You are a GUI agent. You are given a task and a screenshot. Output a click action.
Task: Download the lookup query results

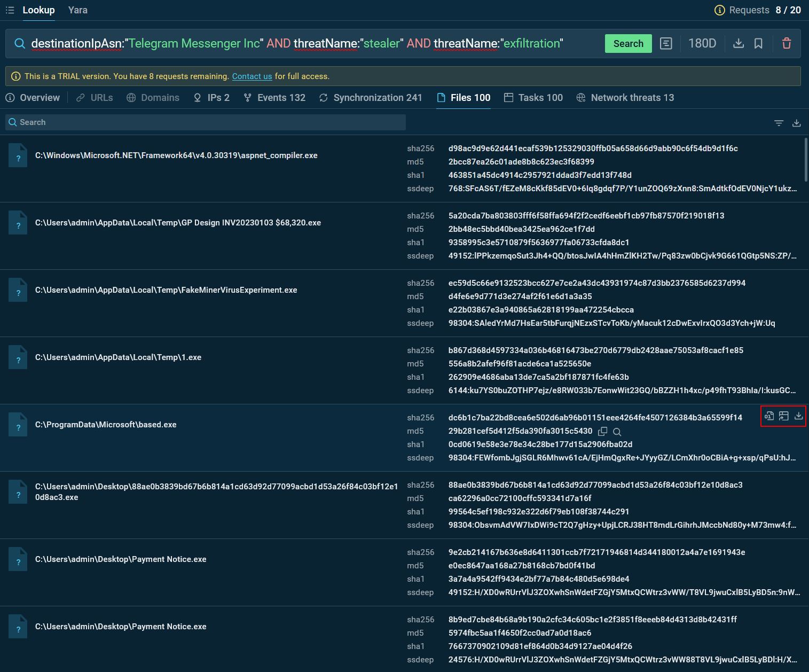pyautogui.click(x=739, y=43)
